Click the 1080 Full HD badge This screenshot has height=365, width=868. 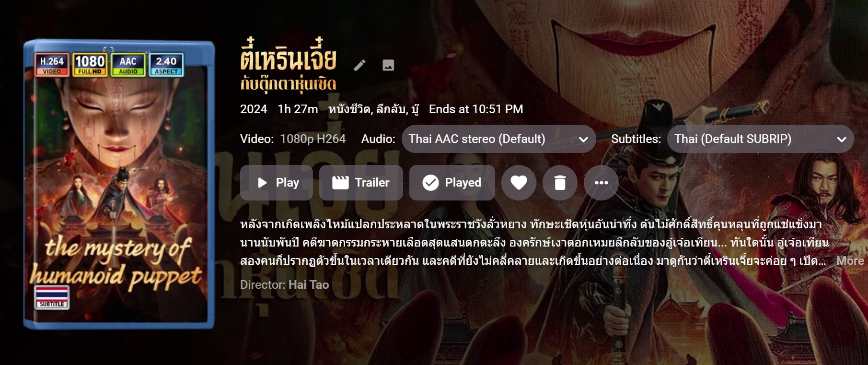pyautogui.click(x=90, y=65)
